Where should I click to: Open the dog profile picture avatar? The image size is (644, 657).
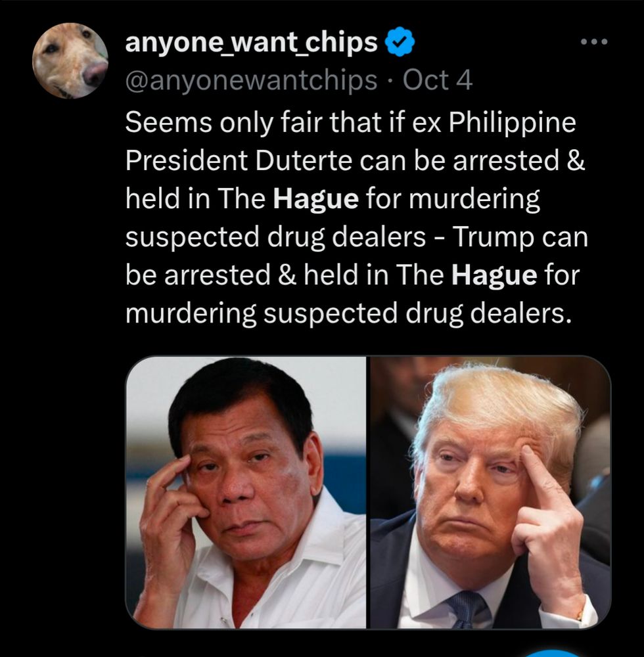pos(70,60)
